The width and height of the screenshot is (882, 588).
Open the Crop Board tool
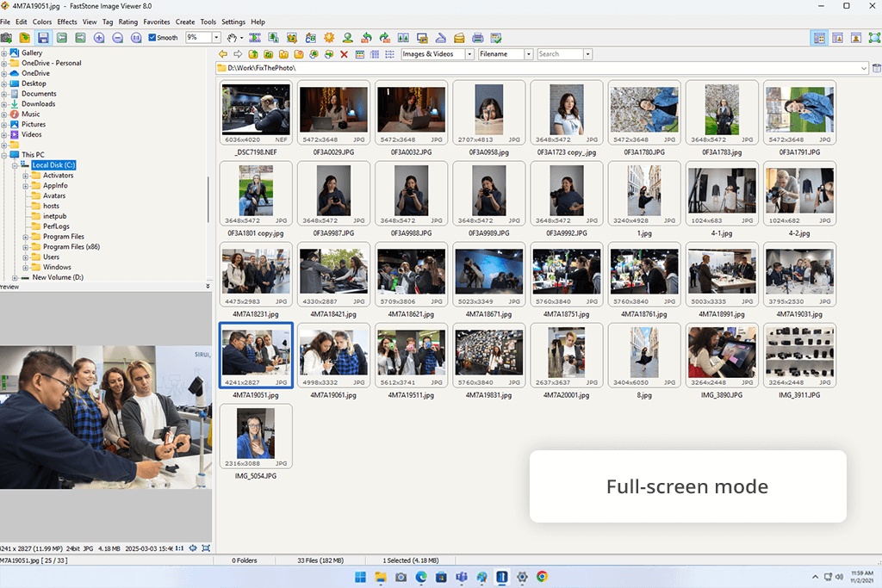coord(292,38)
